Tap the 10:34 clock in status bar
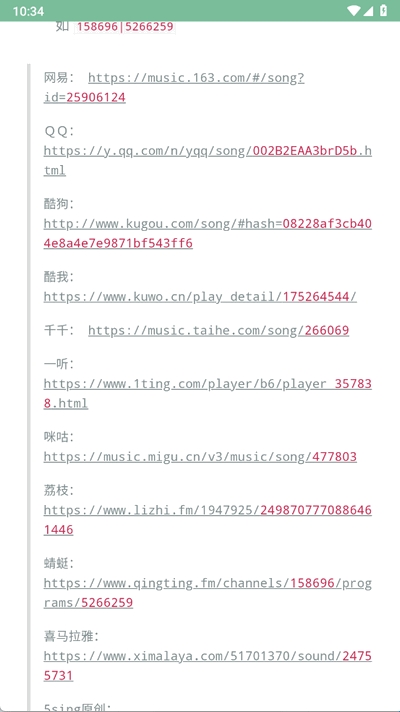The image size is (400, 712). coord(28,11)
